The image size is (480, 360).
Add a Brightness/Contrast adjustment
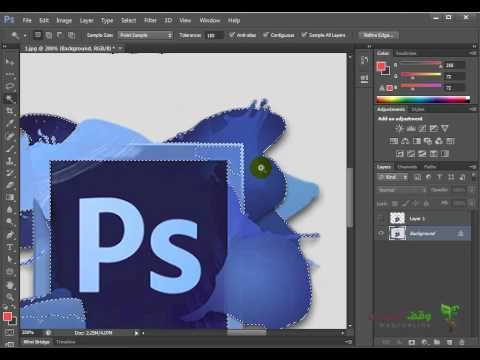click(x=399, y=128)
